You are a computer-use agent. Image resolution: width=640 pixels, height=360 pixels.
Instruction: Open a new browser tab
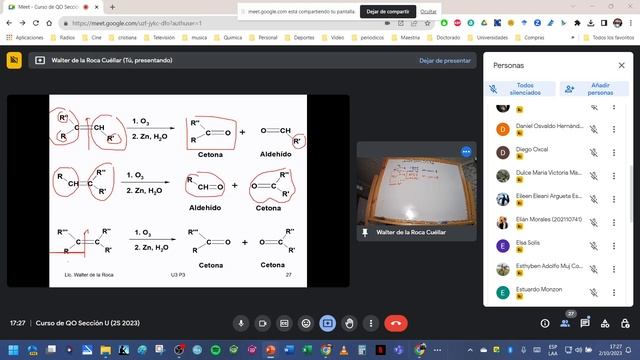[x=112, y=7]
